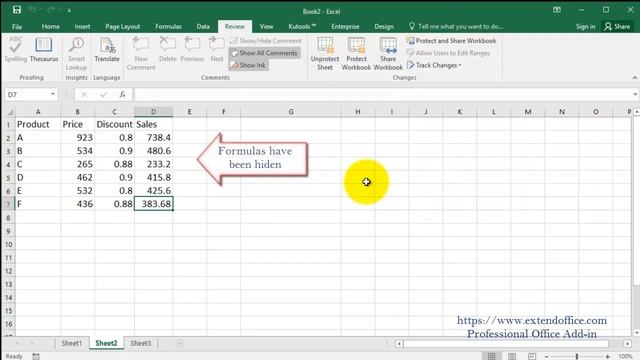The height and width of the screenshot is (360, 640).
Task: Open the Name Box dropdown arrow
Action: 53,94
